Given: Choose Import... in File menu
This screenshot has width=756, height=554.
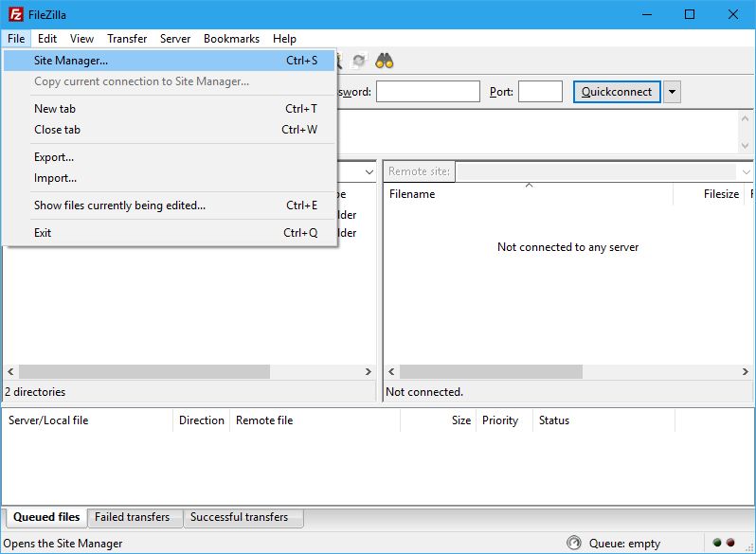Looking at the screenshot, I should (x=170, y=178).
